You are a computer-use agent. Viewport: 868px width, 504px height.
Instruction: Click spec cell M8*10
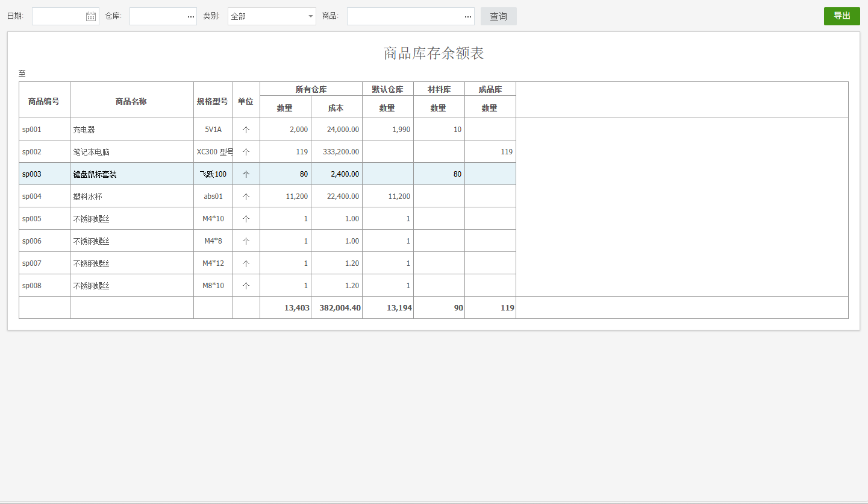tap(213, 286)
